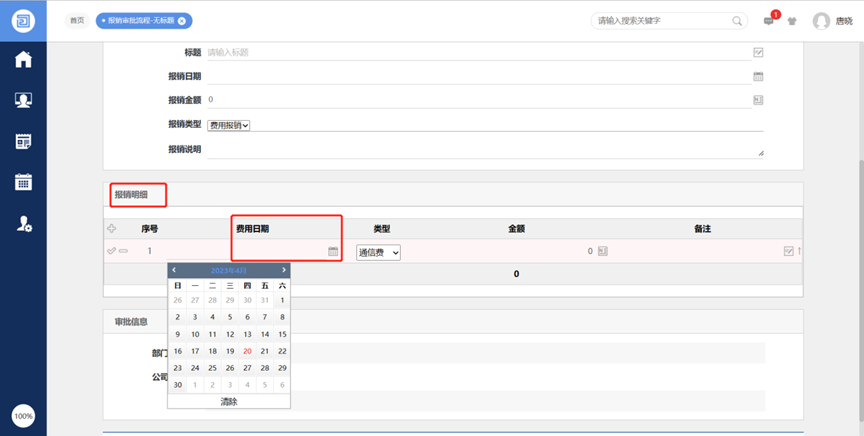Click 清除 to clear the date
The image size is (864, 436).
[x=229, y=402]
